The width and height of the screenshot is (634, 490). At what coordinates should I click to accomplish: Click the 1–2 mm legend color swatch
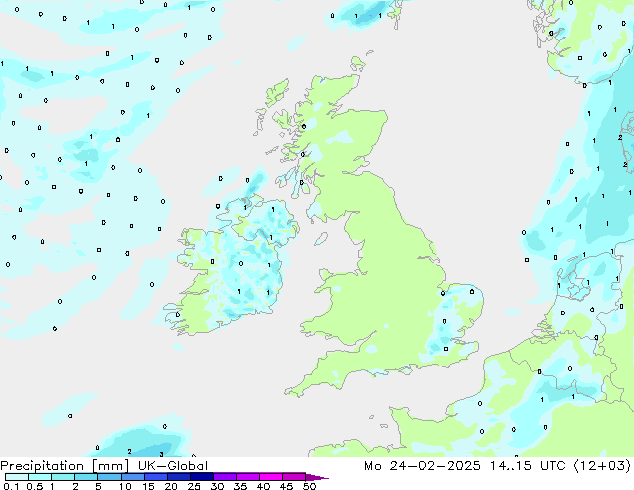point(63,477)
